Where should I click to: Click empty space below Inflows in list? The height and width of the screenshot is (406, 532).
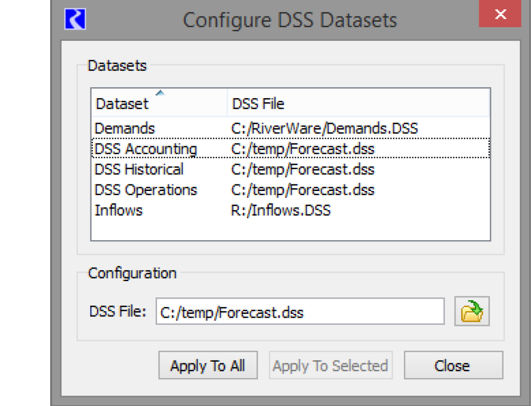click(x=290, y=229)
